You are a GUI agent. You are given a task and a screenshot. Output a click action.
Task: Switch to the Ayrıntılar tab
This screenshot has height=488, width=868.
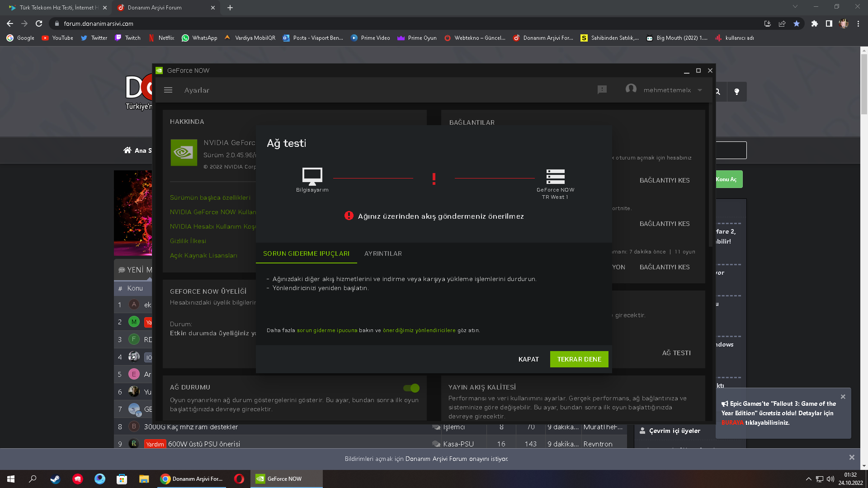383,253
